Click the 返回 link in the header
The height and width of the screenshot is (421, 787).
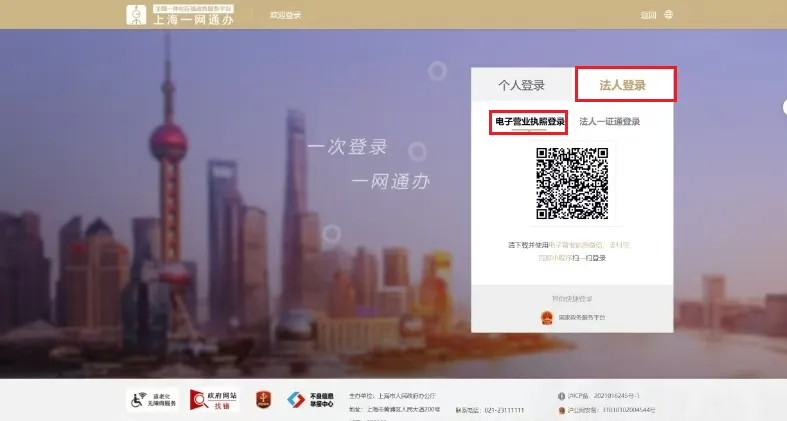coord(648,15)
